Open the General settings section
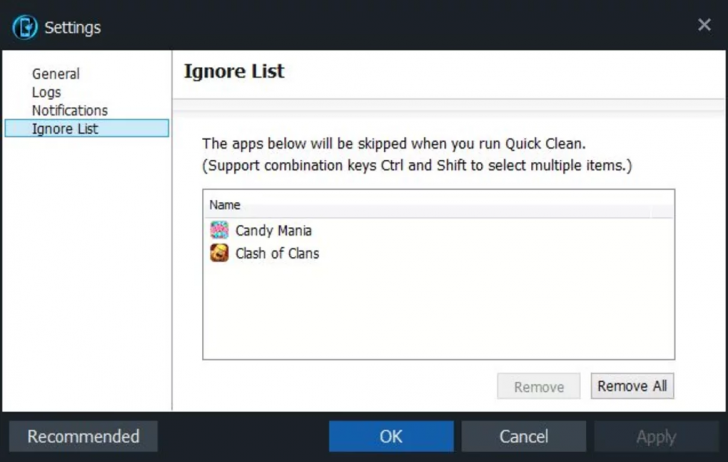This screenshot has width=728, height=462. pos(56,74)
